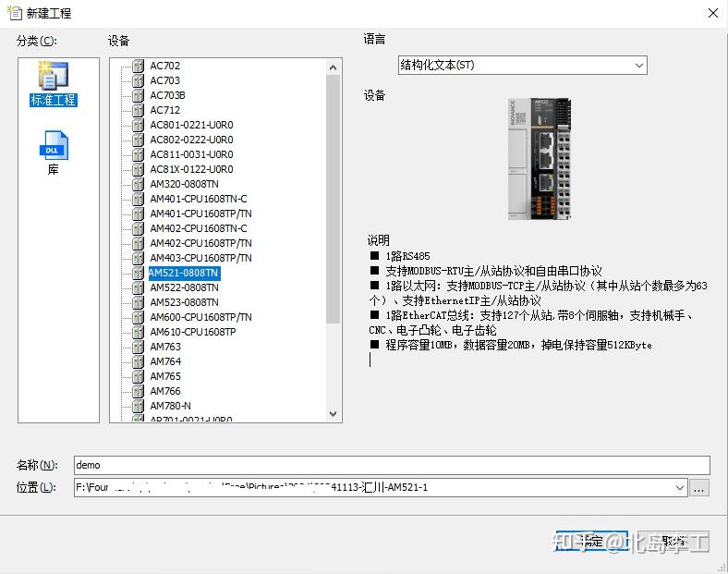
Task: Select highlighted AM521-0808TN device entry
Action: point(184,273)
